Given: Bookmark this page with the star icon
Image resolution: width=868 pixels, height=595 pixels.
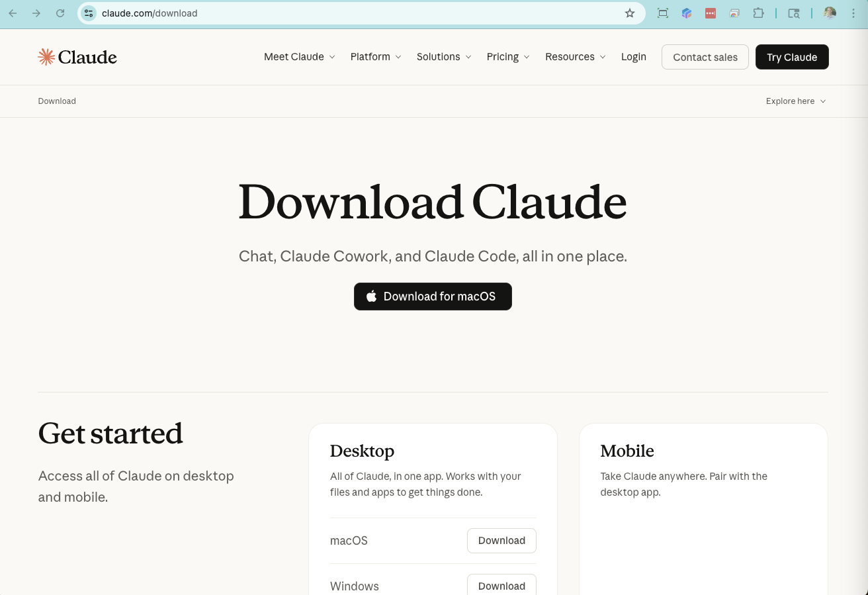Looking at the screenshot, I should 630,13.
